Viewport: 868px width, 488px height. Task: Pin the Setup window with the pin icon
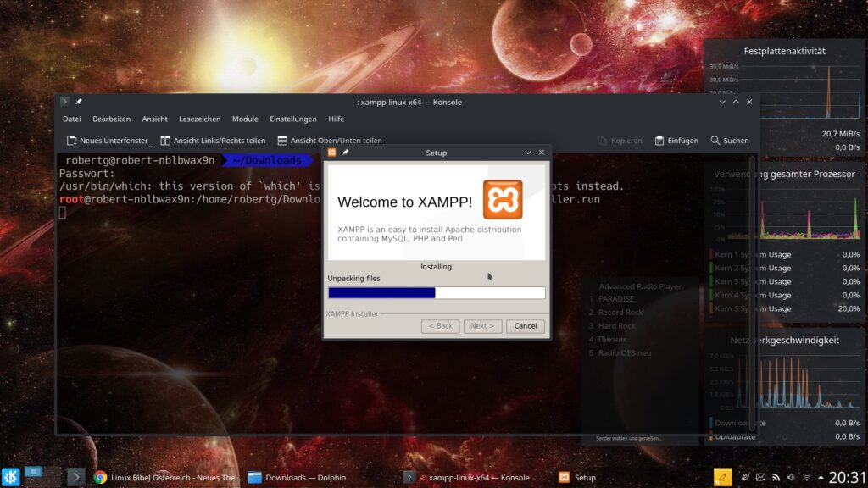tap(346, 152)
